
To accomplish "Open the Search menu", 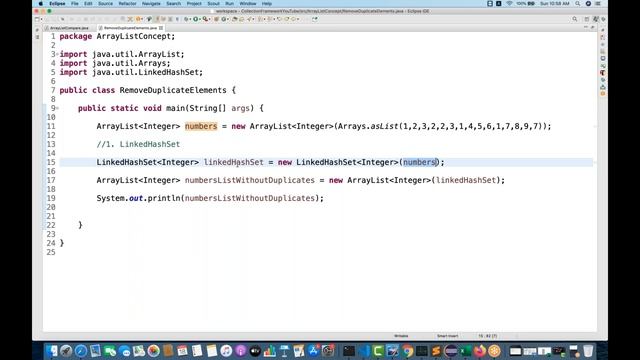I will point(173,4).
